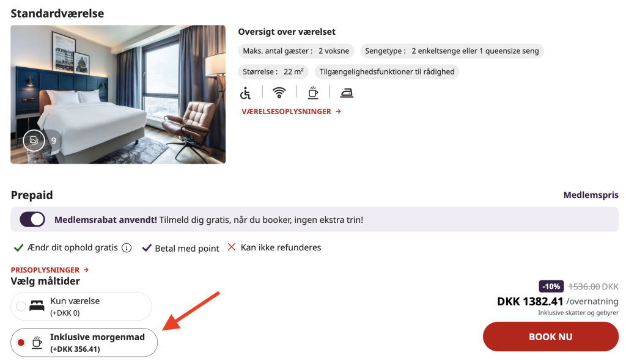626x364 pixels.
Task: Click the Sengetype bed type chip
Action: [x=452, y=51]
